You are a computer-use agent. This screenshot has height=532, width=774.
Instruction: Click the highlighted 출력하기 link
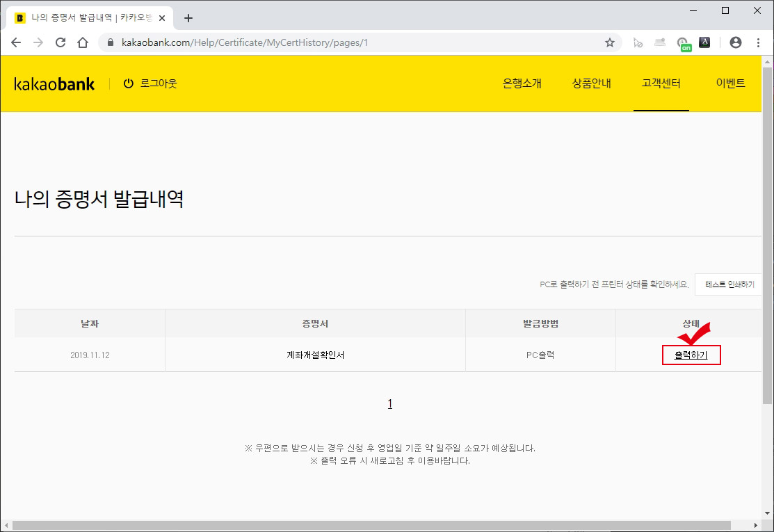[x=691, y=355]
